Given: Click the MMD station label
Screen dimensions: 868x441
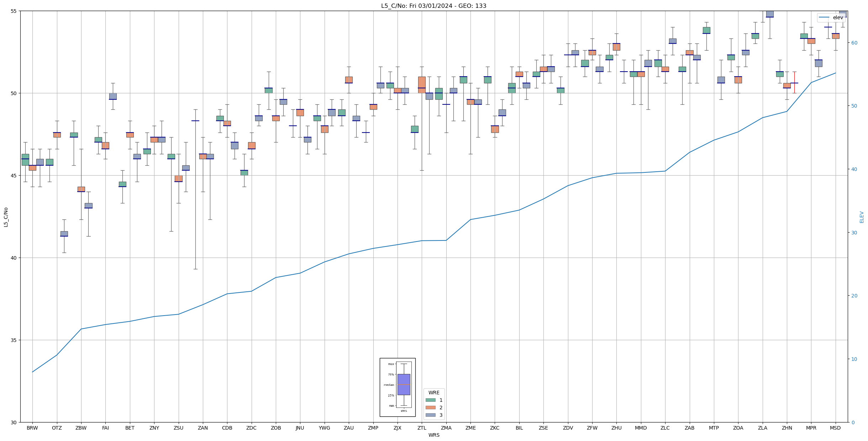Looking at the screenshot, I should [641, 428].
